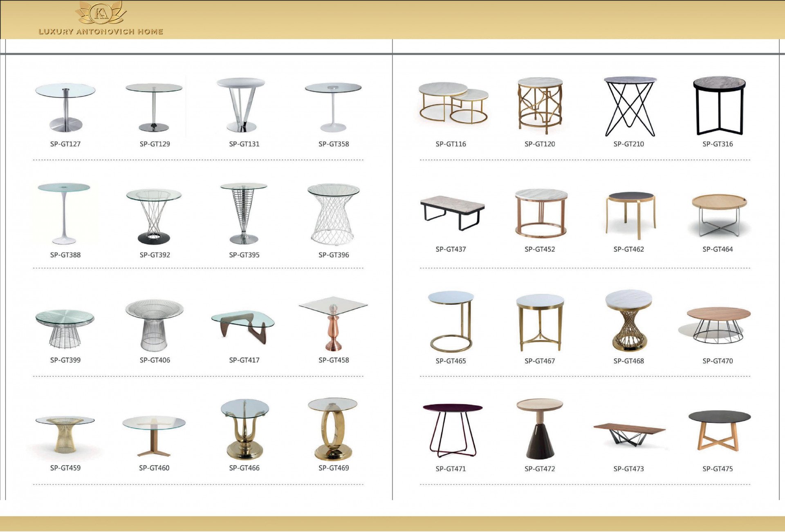Click the SP-GT392 product code label

pos(155,255)
